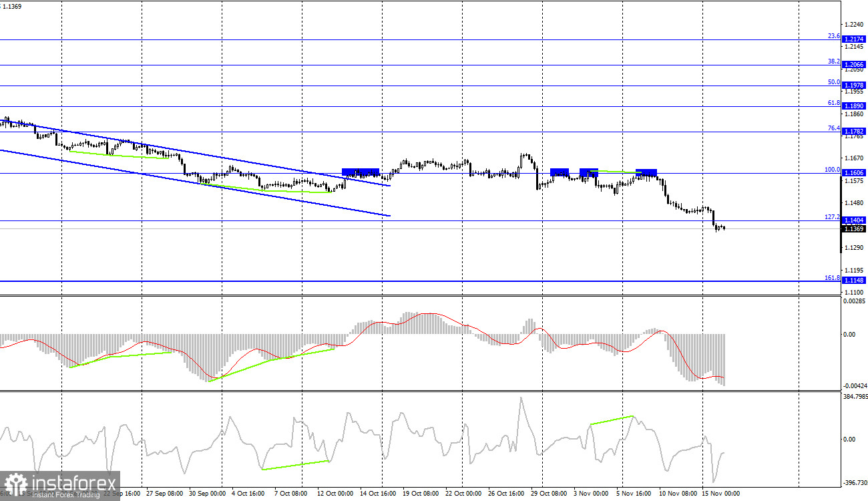Click the 100.0 Fibonacci level label

832,170
